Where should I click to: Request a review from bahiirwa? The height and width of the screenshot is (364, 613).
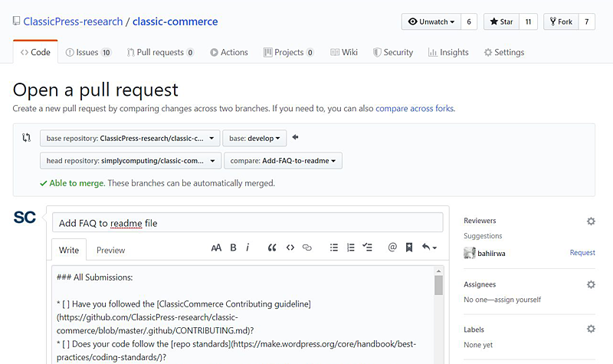tap(582, 253)
